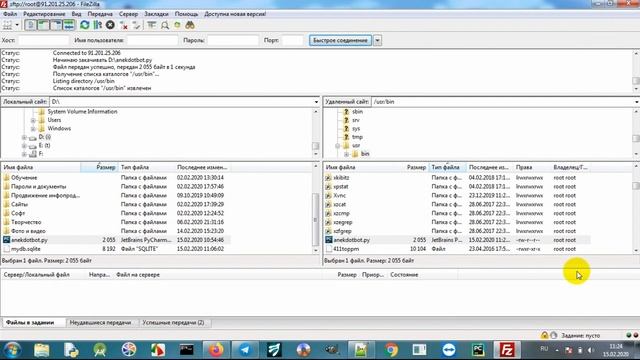This screenshot has height=360, width=640.
Task: Open Telegram from the taskbar
Action: pyautogui.click(x=245, y=350)
